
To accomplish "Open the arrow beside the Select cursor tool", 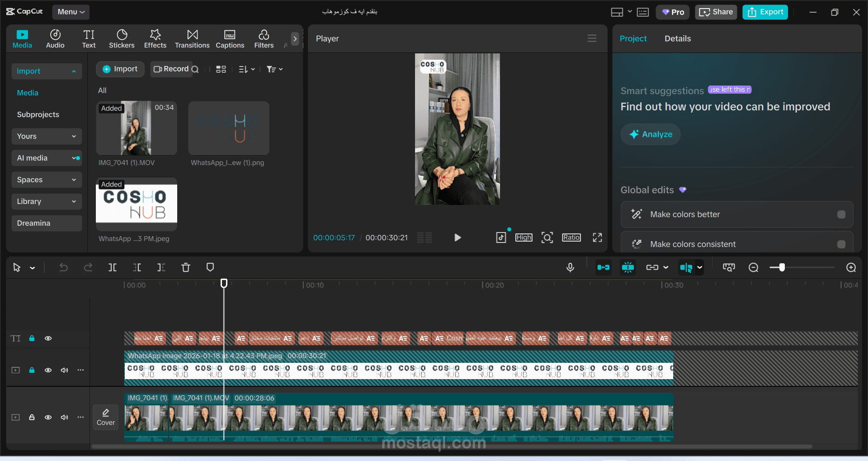I will tap(33, 268).
